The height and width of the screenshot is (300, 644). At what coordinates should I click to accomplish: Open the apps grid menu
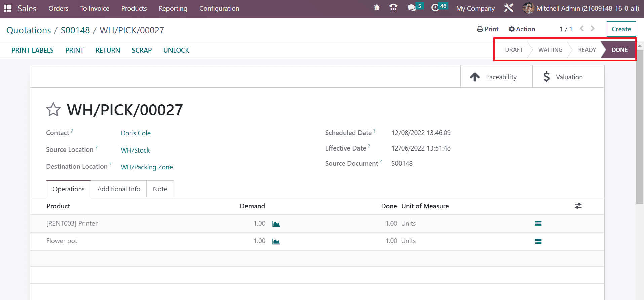[x=8, y=8]
